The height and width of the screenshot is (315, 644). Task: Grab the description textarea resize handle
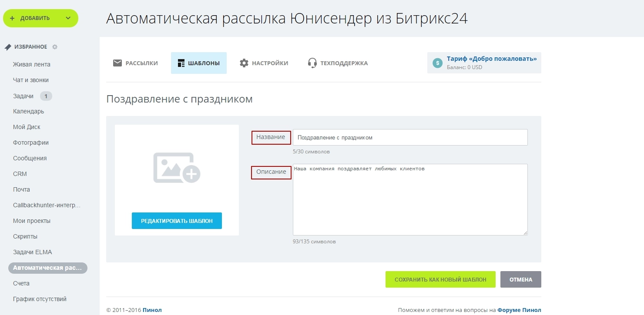click(525, 233)
